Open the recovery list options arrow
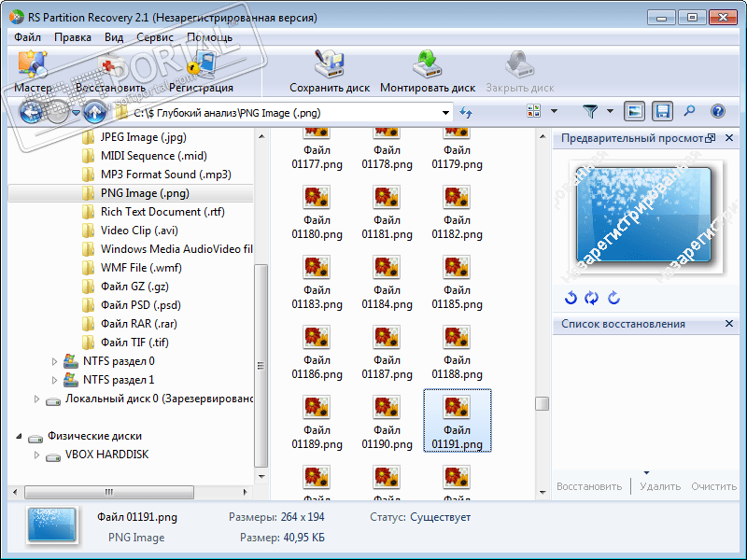Viewport: 747px width, 560px height. pyautogui.click(x=646, y=473)
